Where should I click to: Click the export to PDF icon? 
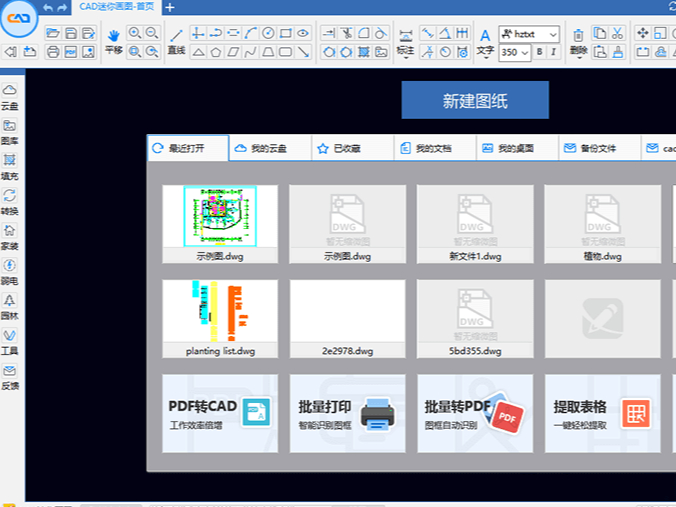click(x=71, y=52)
